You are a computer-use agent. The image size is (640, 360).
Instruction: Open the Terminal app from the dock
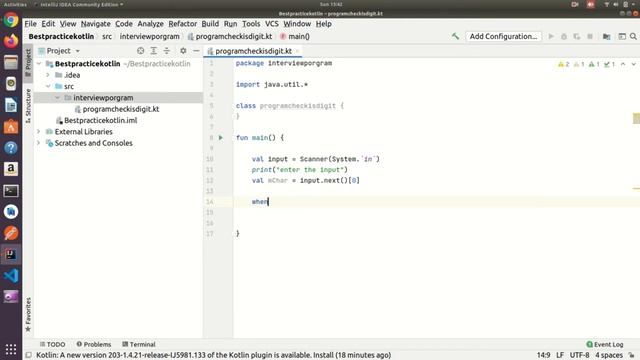11,191
